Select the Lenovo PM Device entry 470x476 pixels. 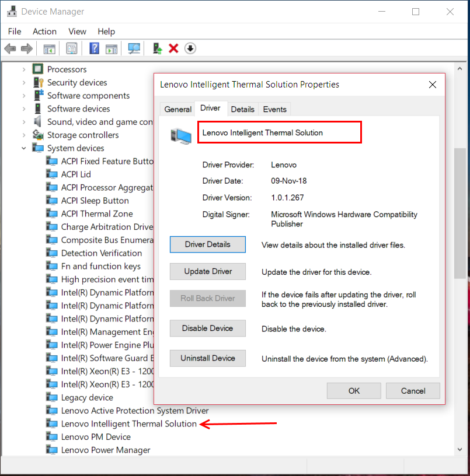coord(96,437)
